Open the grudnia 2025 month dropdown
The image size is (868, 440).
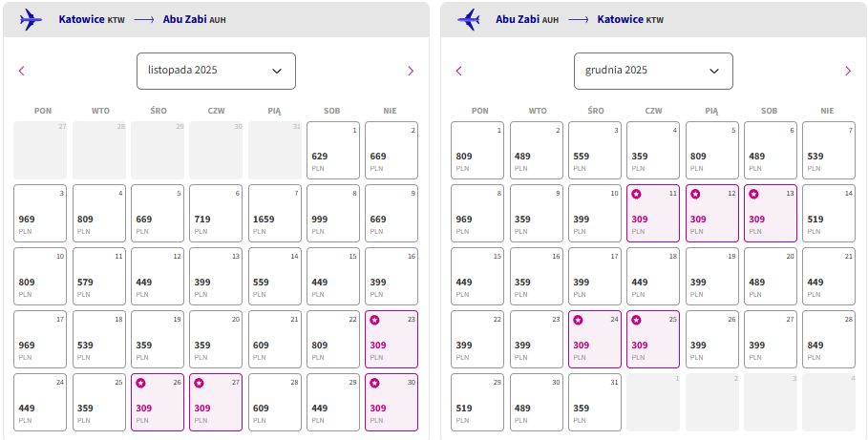click(653, 71)
